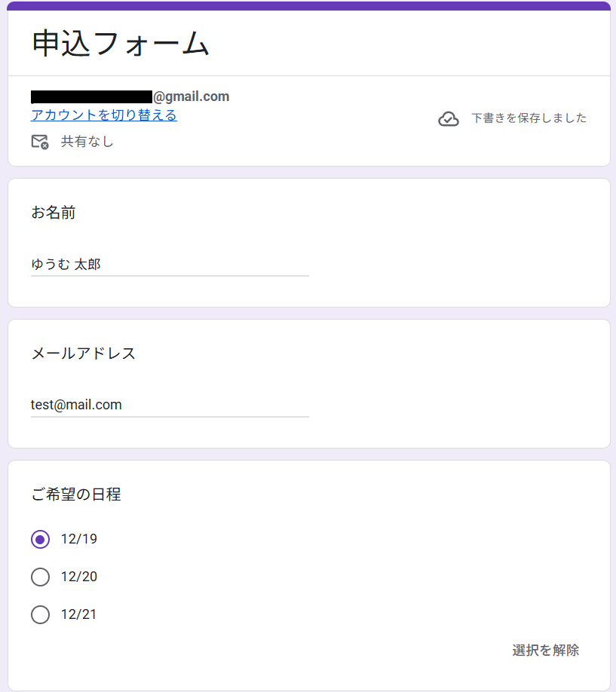
Task: Click the お名前 question heading
Action: pos(54,213)
